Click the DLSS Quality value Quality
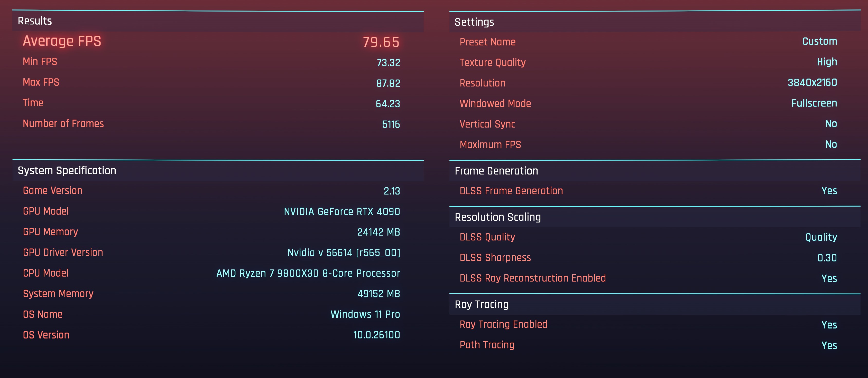Image resolution: width=868 pixels, height=378 pixels. (821, 237)
